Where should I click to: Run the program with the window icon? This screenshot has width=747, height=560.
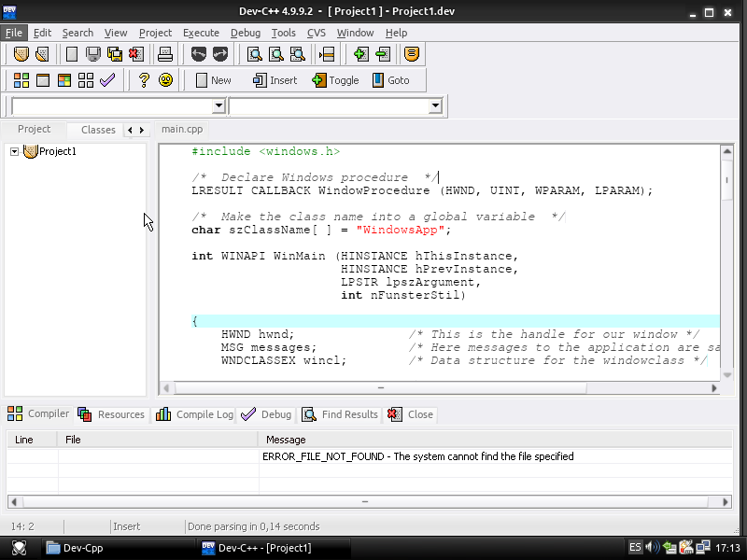point(43,80)
